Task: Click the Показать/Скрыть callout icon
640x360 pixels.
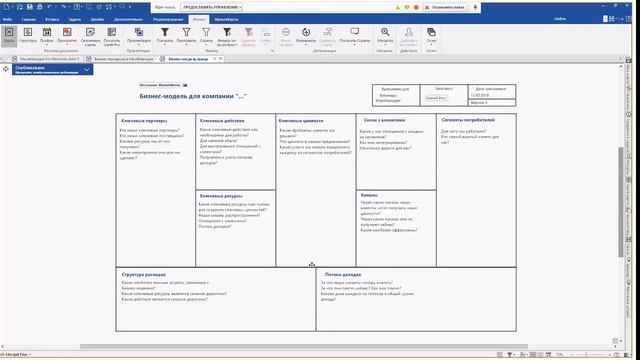Action: [x=355, y=32]
